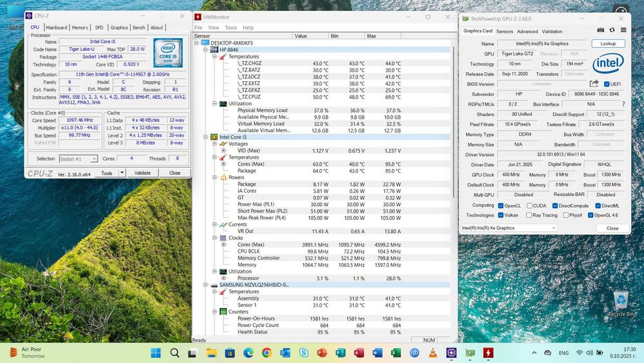
Task: Open the View menu in HWMonitor
Action: pyautogui.click(x=213, y=28)
